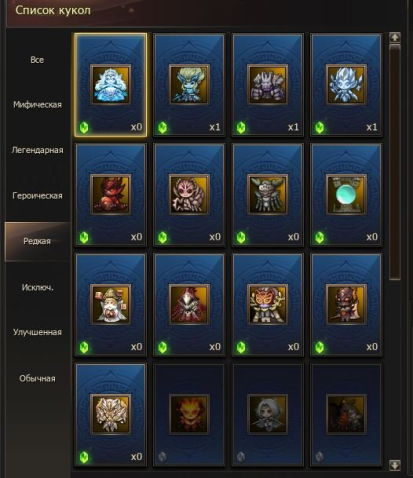Image resolution: width=413 pixels, height=478 pixels.
Task: Select the locked silver-haired doll card
Action: [268, 415]
